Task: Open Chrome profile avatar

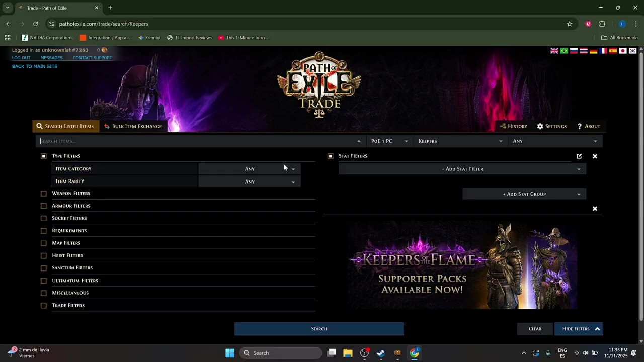Action: (622, 24)
